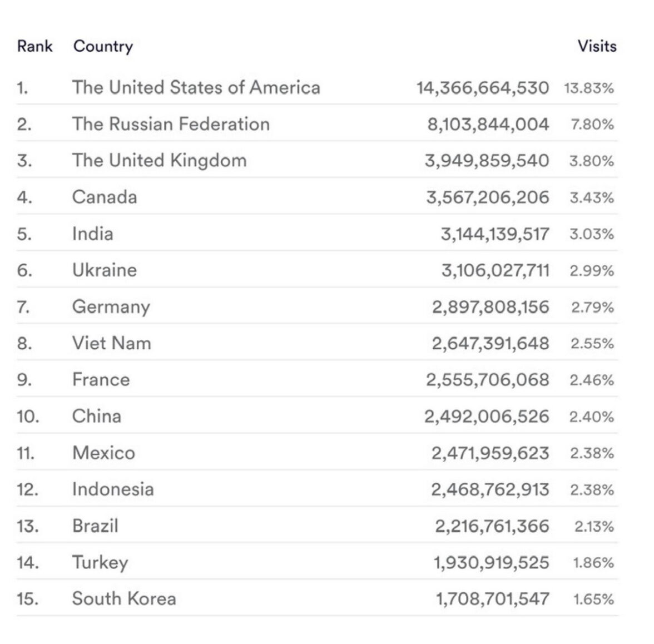654x644 pixels.
Task: Click The United Kingdom entry
Action: (x=159, y=161)
